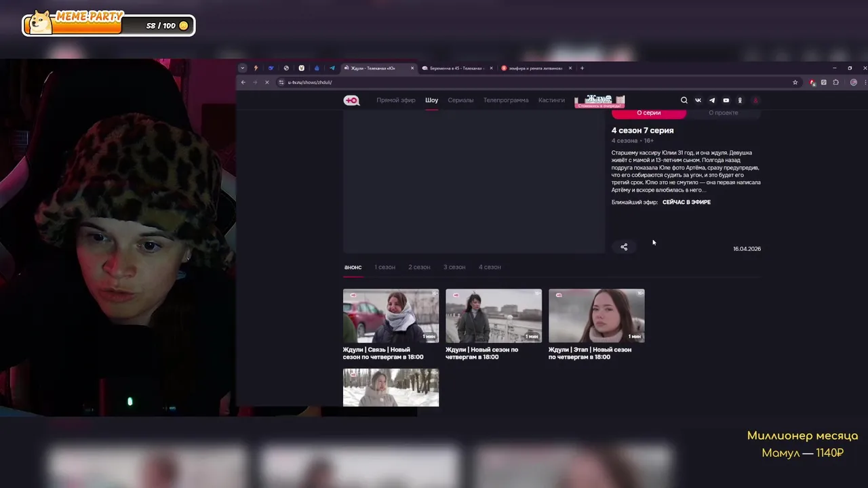Image resolution: width=868 pixels, height=488 pixels.
Task: Open a new browser tab with plus
Action: (582, 68)
